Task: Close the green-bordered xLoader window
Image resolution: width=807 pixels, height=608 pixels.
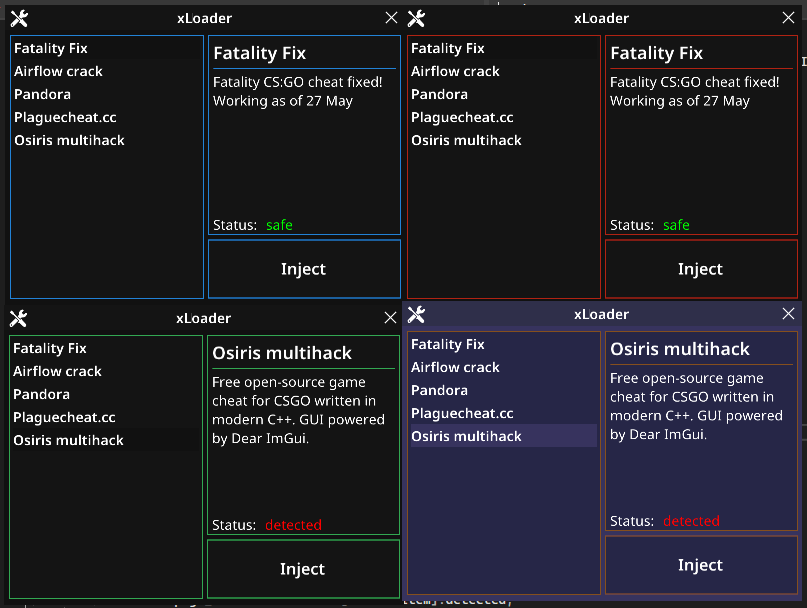Action: (390, 318)
